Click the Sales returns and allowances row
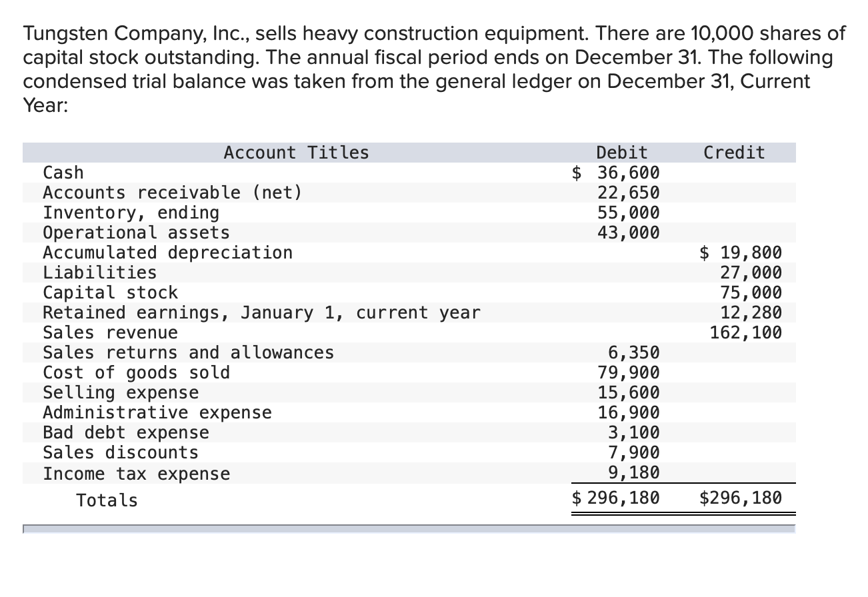 [189, 352]
